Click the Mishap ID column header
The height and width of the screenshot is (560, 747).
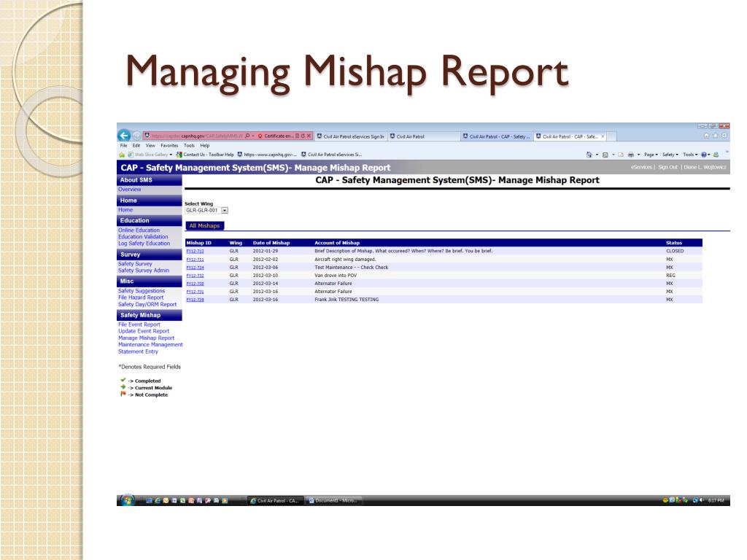[198, 243]
